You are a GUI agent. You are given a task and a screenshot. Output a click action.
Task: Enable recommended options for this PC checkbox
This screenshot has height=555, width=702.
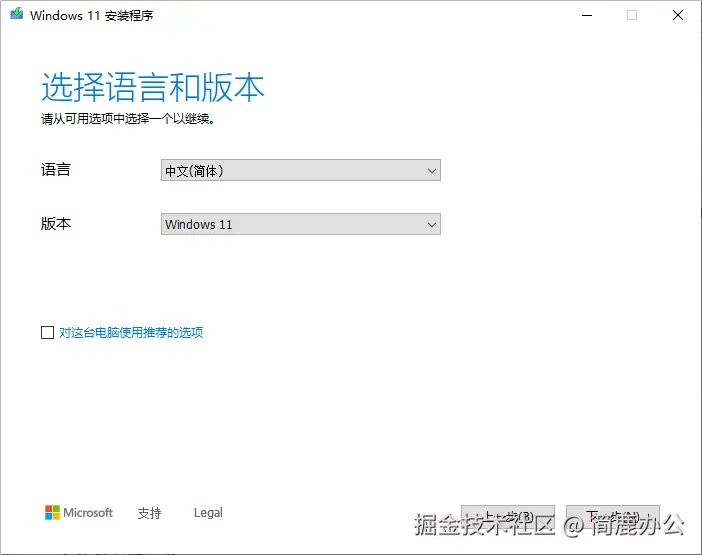pyautogui.click(x=47, y=333)
